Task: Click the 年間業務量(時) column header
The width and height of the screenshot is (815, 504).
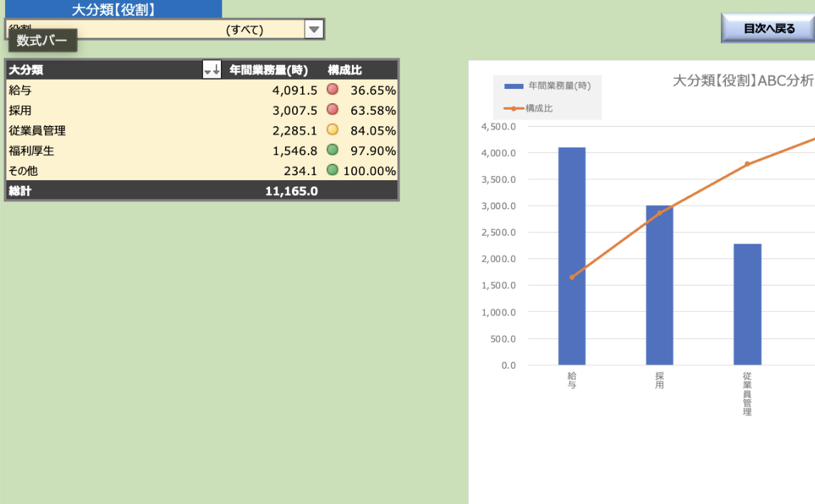Action: point(269,70)
